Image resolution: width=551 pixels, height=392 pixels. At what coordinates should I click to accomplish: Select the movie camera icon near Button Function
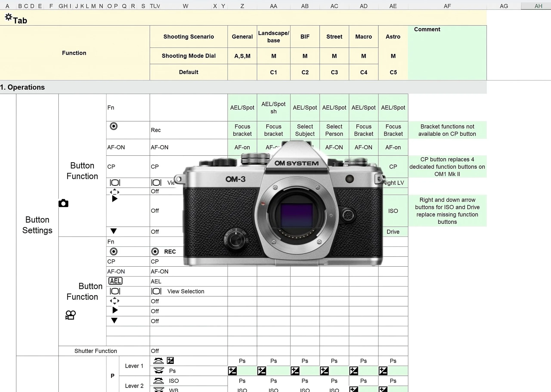pyautogui.click(x=70, y=315)
